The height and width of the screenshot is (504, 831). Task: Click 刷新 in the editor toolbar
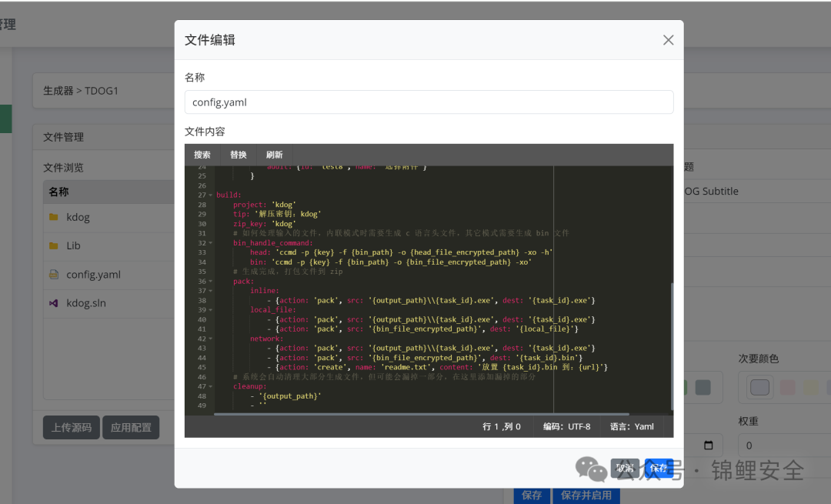coord(274,155)
